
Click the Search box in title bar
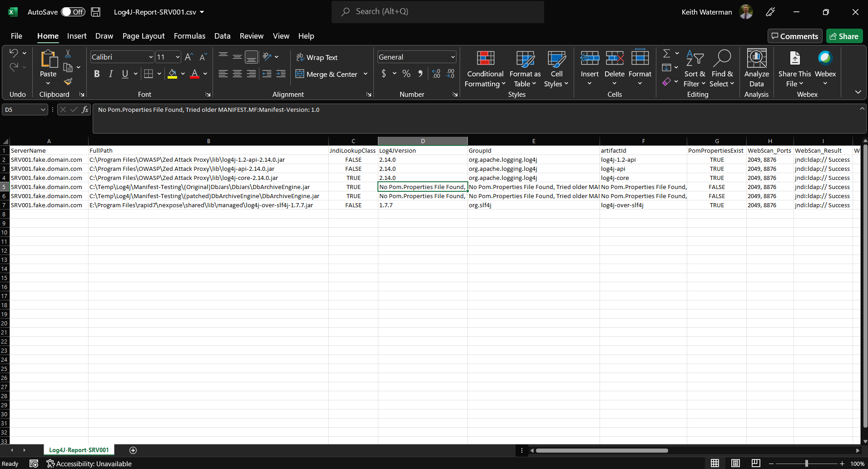click(438, 12)
